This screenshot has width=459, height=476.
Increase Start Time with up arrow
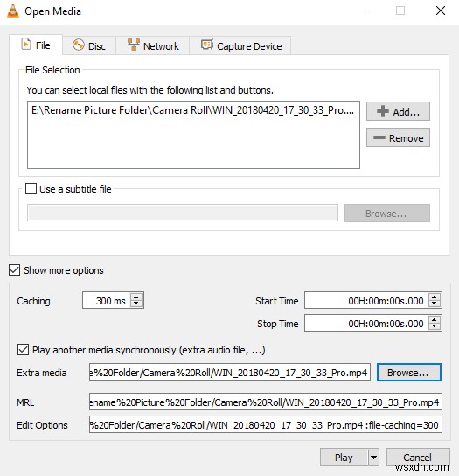[x=435, y=297]
